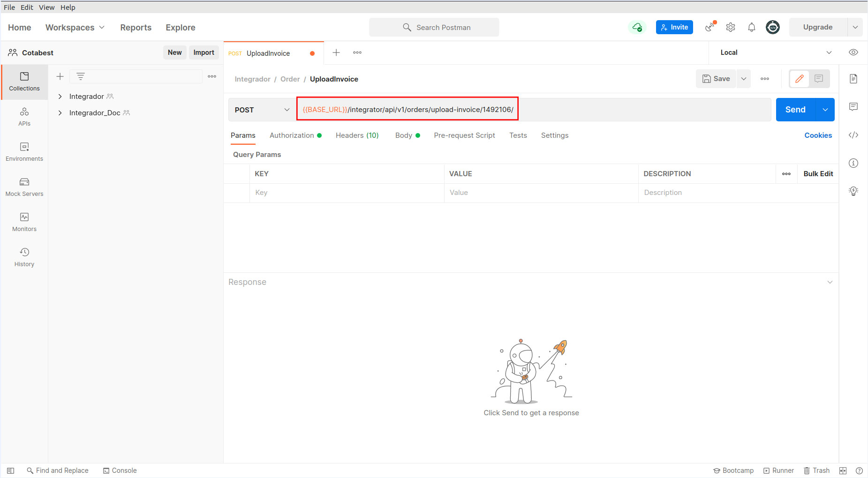
Task: Open the Mock Servers sidebar panel
Action: (24, 187)
